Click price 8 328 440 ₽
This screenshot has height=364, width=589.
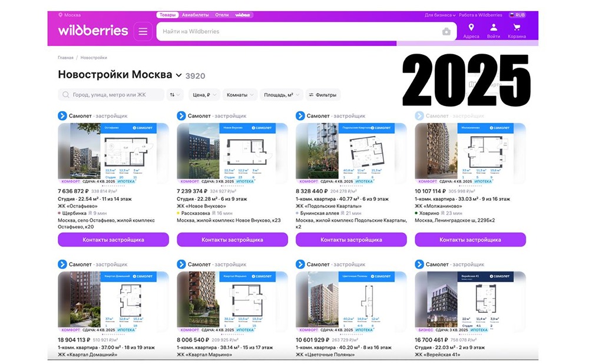[x=312, y=191]
